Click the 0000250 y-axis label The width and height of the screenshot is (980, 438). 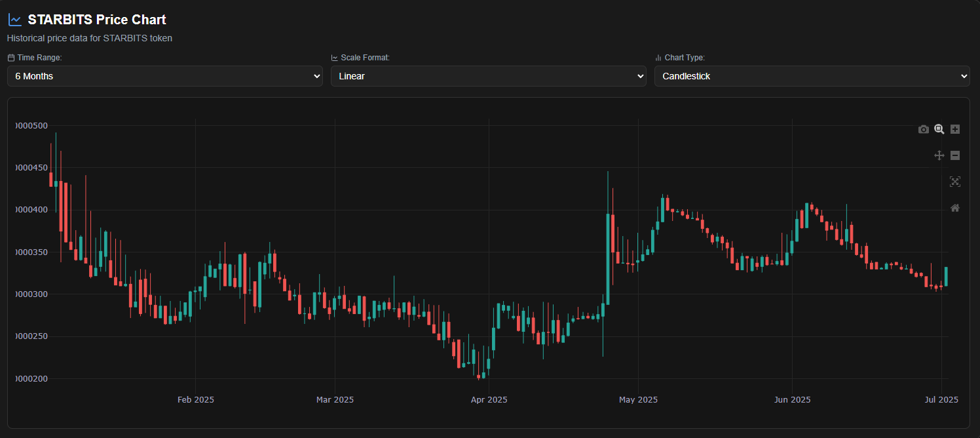(31, 336)
